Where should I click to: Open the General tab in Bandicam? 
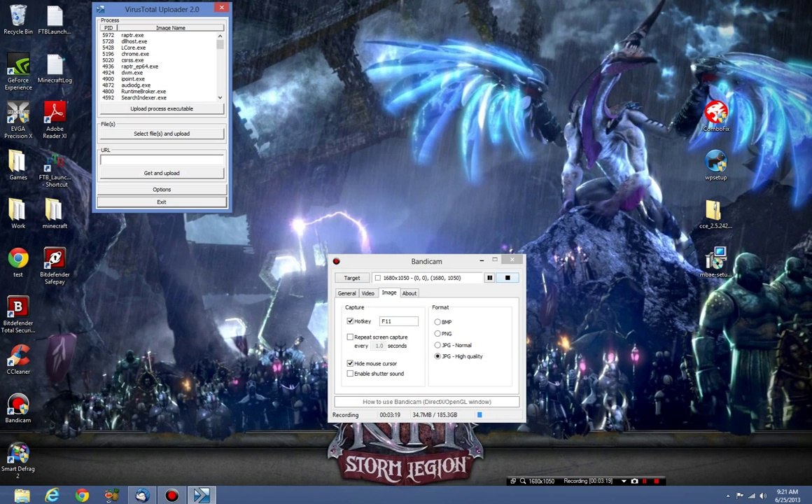346,293
